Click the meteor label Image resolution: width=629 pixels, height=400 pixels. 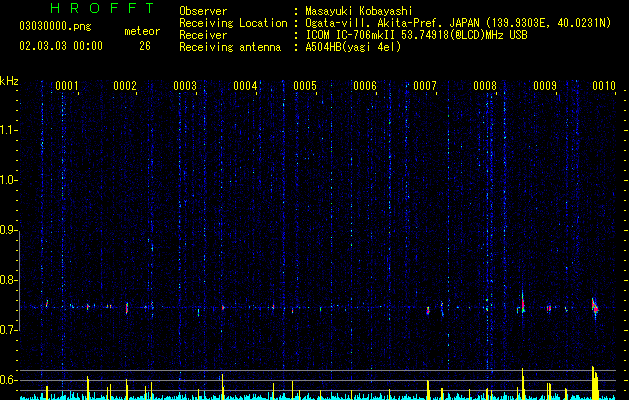[142, 31]
